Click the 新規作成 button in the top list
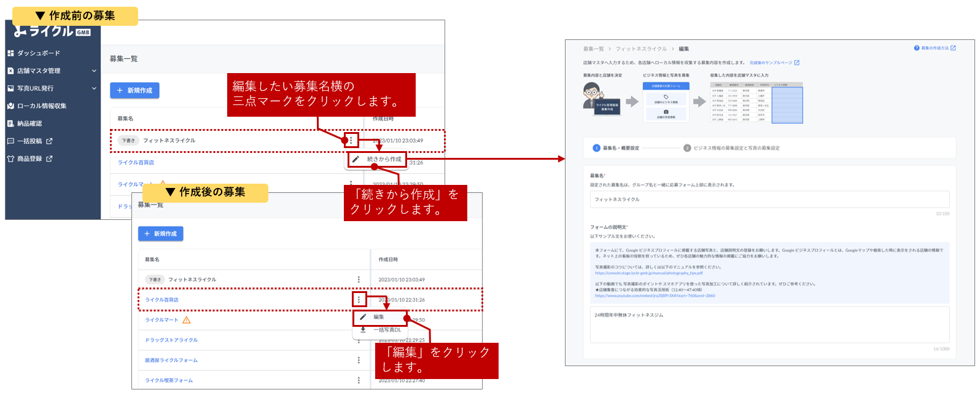 pos(135,90)
